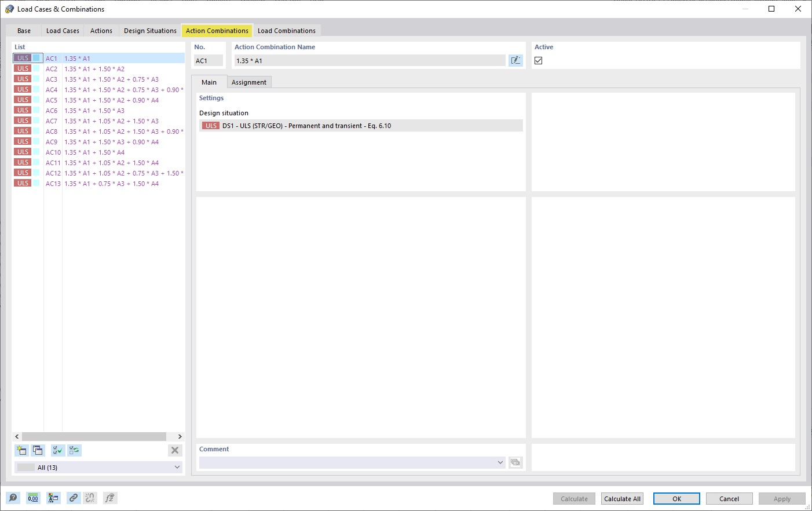The image size is (812, 511).
Task: Copy the selected action combination
Action: point(38,450)
